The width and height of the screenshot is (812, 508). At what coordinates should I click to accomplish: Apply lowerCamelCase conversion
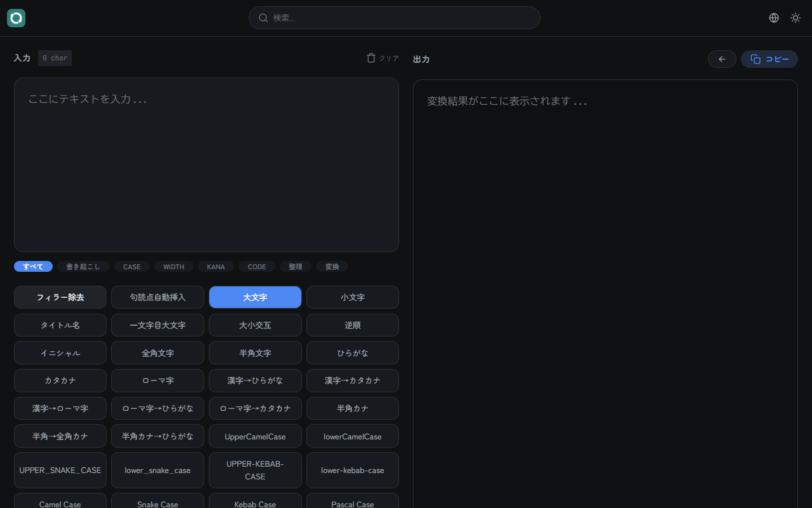coord(353,436)
